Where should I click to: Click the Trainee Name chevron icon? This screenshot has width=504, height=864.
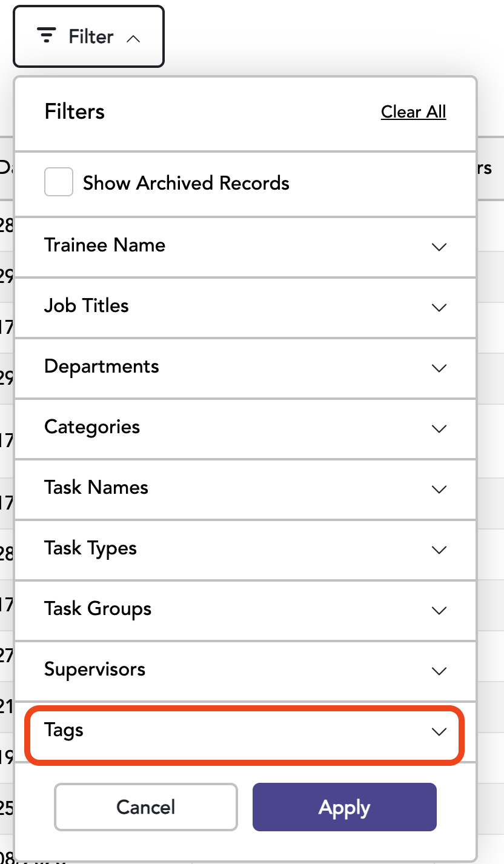point(439,247)
